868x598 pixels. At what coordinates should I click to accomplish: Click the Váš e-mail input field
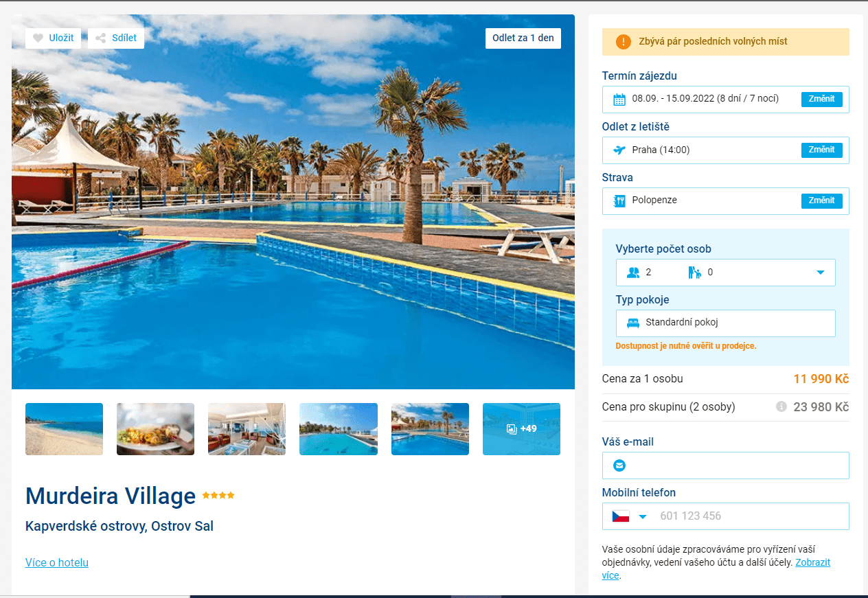(726, 465)
